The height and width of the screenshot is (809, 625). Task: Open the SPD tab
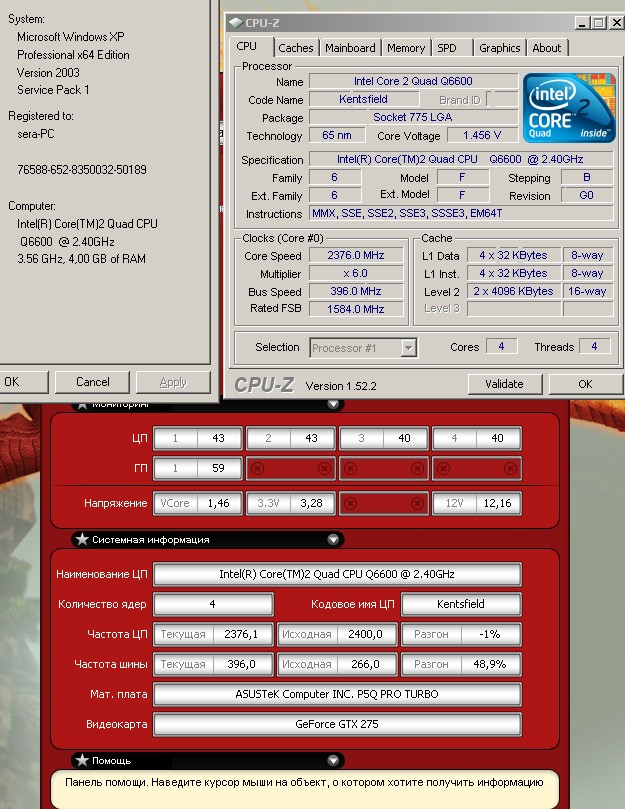coord(447,48)
